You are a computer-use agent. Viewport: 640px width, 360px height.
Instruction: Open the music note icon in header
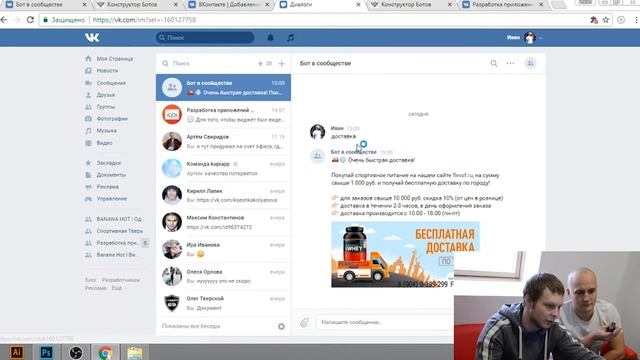[x=290, y=38]
